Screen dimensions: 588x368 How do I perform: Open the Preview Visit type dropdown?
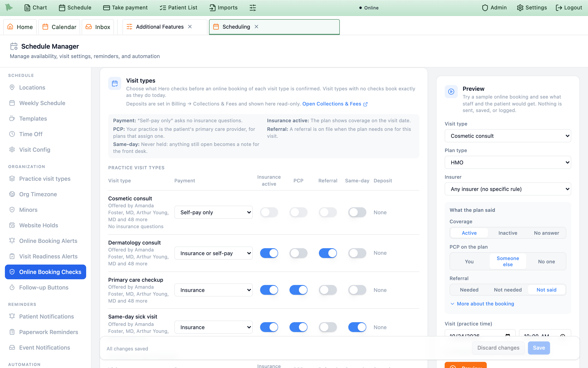pyautogui.click(x=508, y=136)
